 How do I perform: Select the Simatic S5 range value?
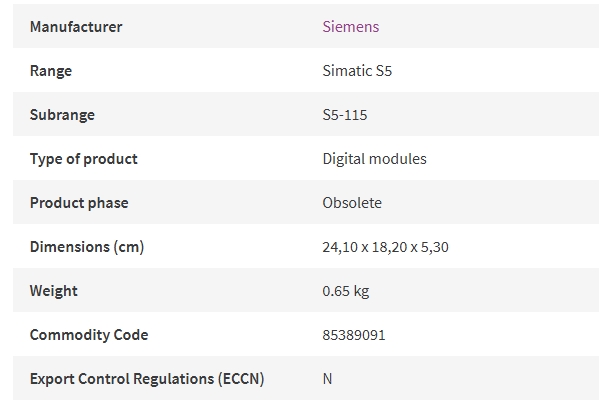[357, 71]
